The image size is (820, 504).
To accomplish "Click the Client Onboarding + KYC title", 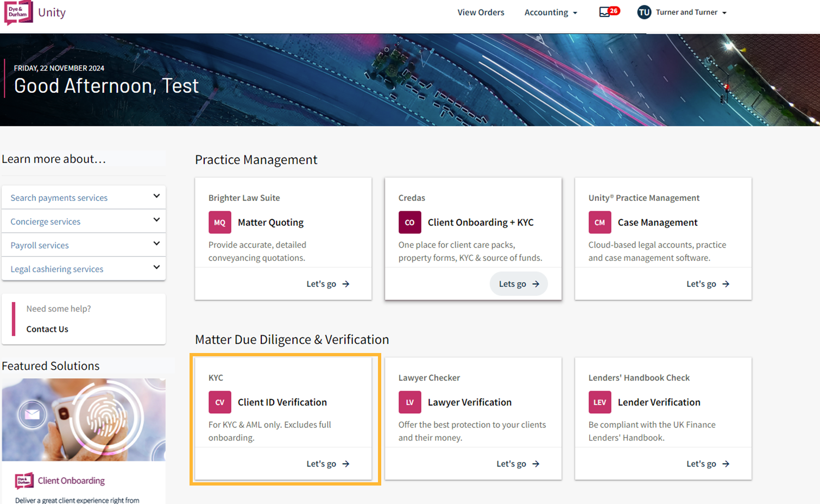I will [481, 222].
